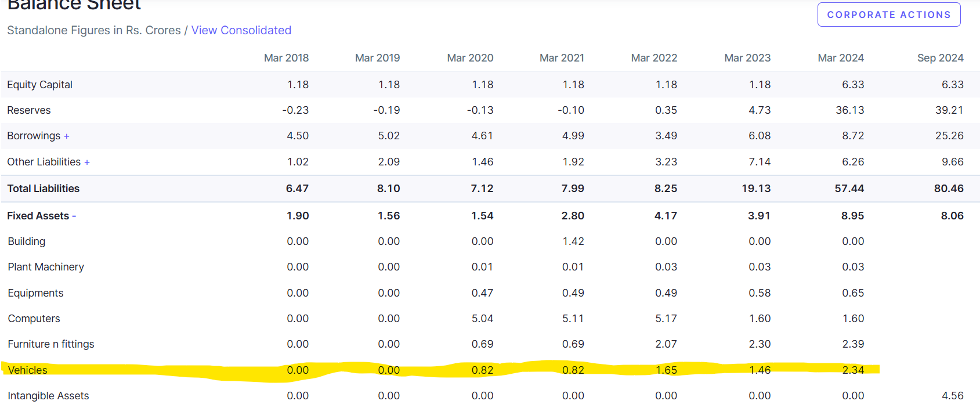Select the Mar 2022 column header

654,58
